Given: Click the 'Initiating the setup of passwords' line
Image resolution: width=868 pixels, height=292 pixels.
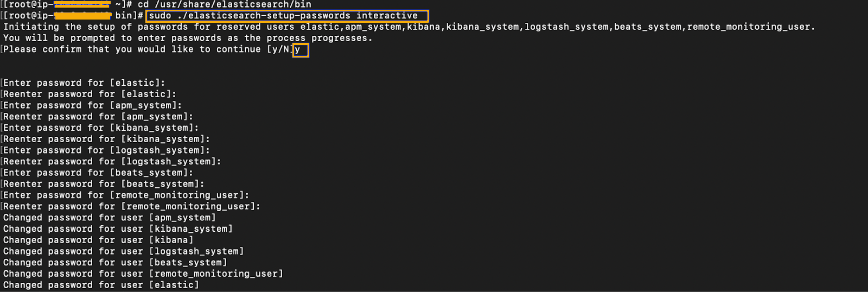Looking at the screenshot, I should click(409, 27).
